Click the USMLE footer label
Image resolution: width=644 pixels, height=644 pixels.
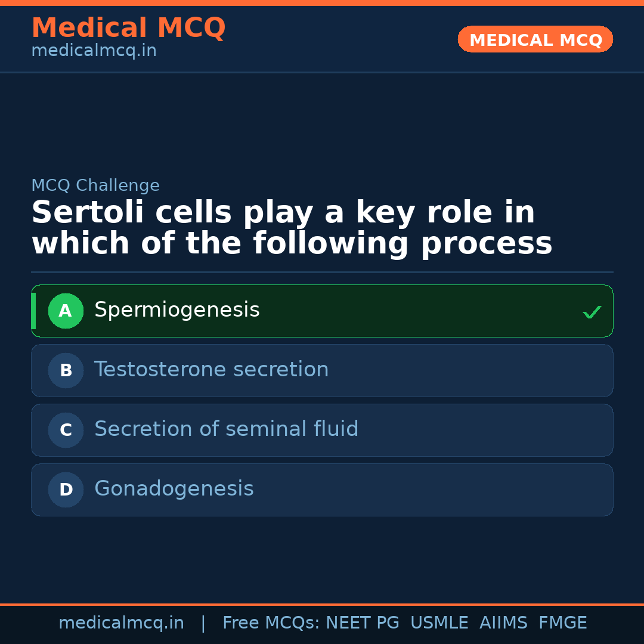coord(439,623)
